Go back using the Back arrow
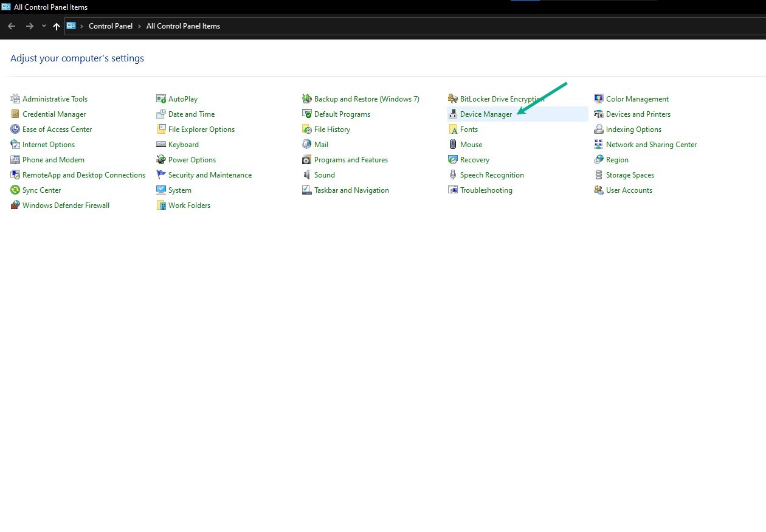Image resolution: width=766 pixels, height=532 pixels. 12,26
